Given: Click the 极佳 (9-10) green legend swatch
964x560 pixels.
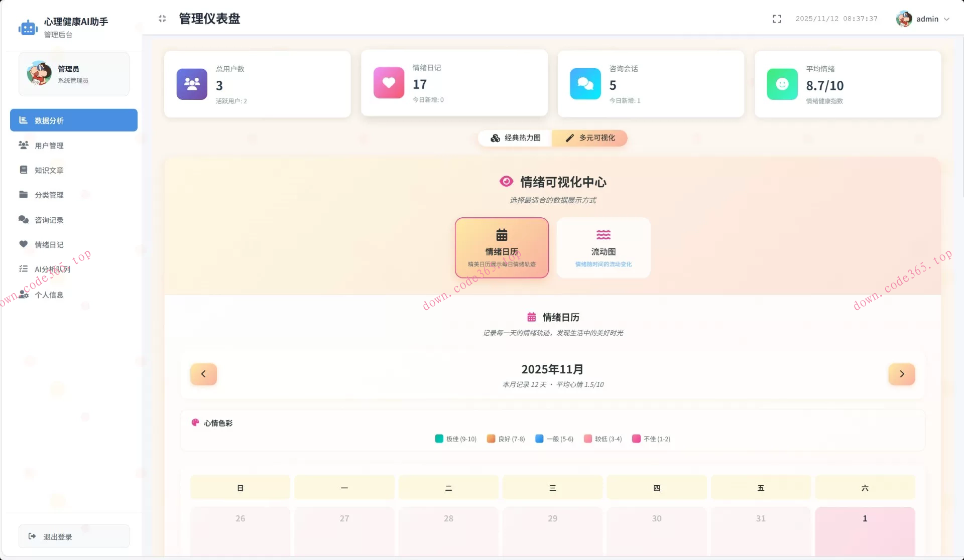Looking at the screenshot, I should [x=438, y=439].
